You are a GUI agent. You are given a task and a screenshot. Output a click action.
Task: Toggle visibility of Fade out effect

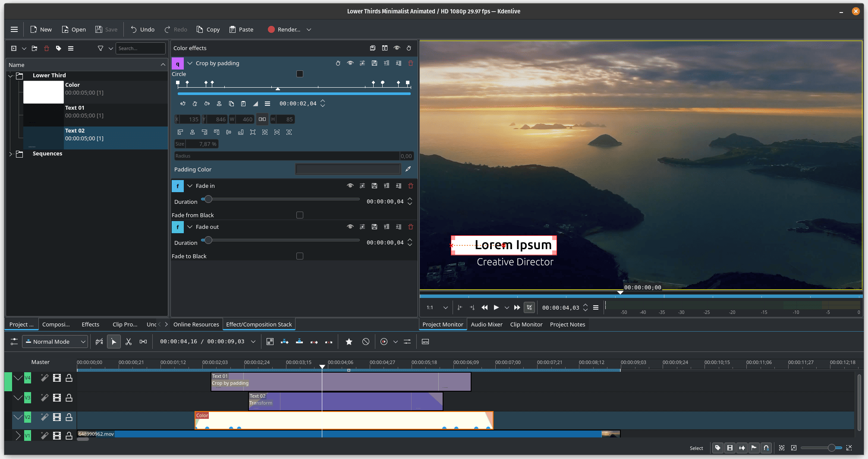pos(350,227)
